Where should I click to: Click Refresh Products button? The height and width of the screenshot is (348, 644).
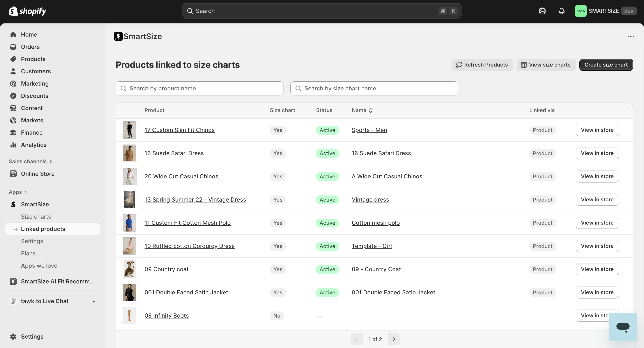[x=482, y=65]
